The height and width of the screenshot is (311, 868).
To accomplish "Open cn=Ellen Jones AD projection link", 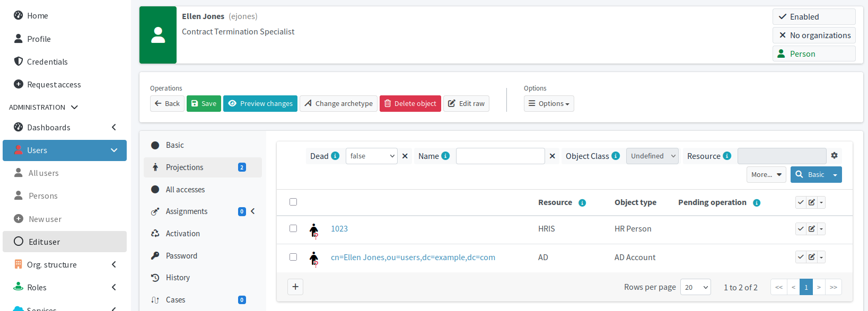I will (413, 257).
